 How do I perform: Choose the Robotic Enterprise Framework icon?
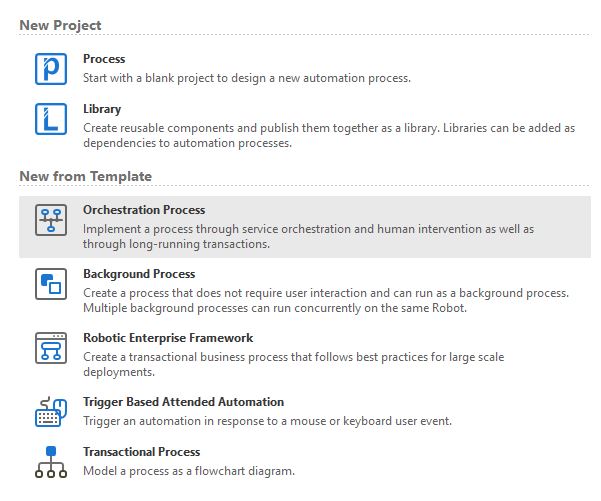click(51, 348)
